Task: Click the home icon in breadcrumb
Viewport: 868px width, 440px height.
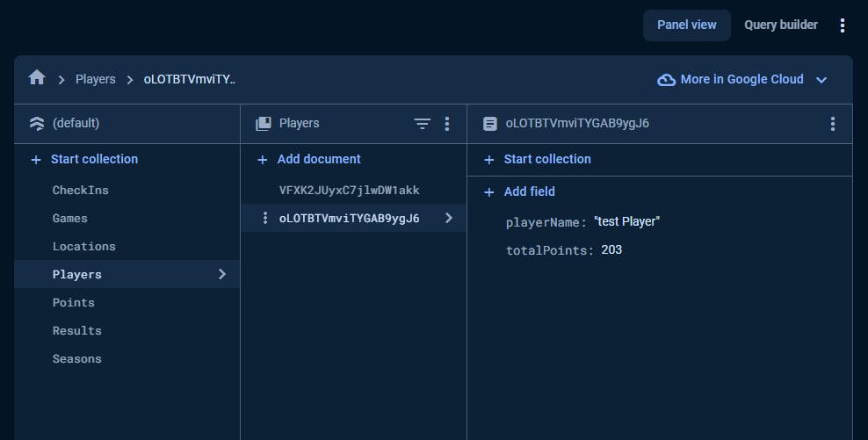Action: [x=37, y=78]
